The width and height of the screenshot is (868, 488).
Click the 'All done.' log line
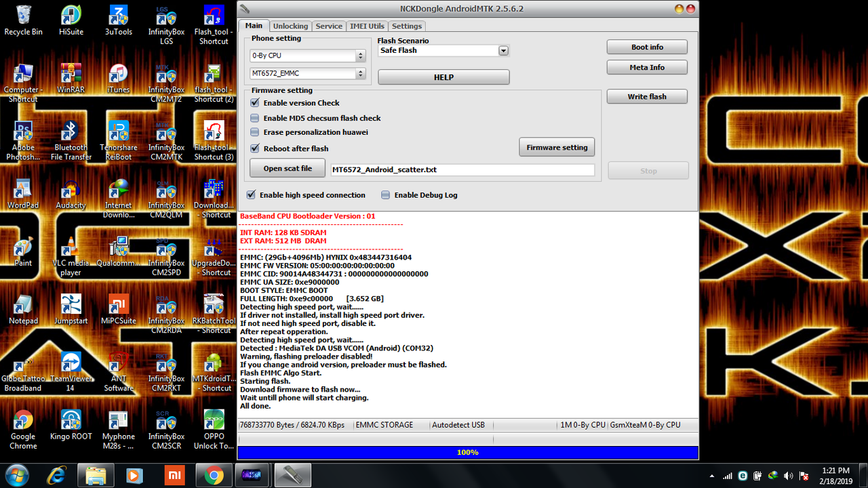[x=256, y=406]
